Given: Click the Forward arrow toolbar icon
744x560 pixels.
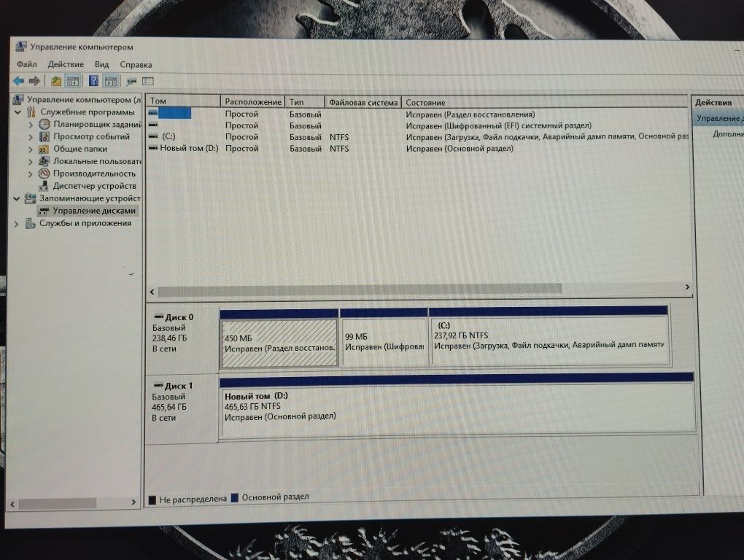Looking at the screenshot, I should pyautogui.click(x=34, y=81).
